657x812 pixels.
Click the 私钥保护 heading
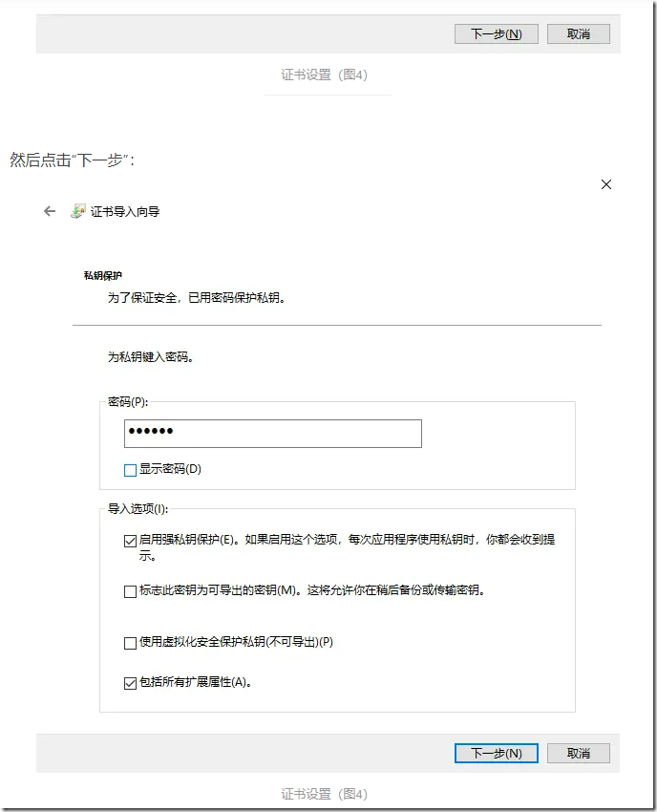(x=102, y=275)
